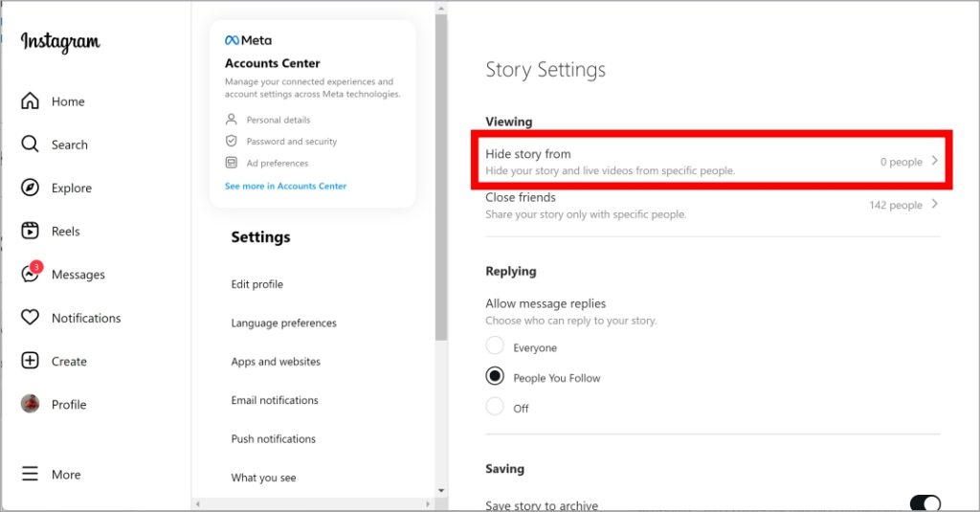Image resolution: width=980 pixels, height=512 pixels.
Task: Click the Meta logo
Action: pos(248,40)
